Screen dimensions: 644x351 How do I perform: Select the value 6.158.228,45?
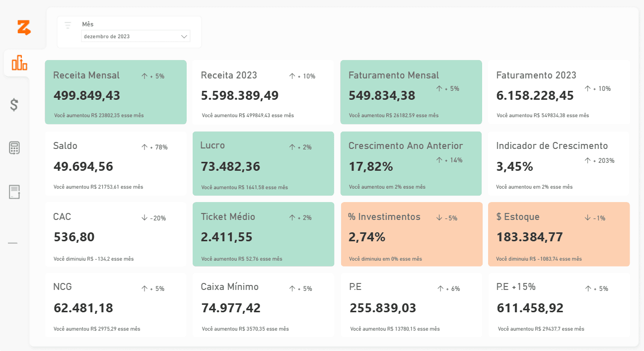535,95
